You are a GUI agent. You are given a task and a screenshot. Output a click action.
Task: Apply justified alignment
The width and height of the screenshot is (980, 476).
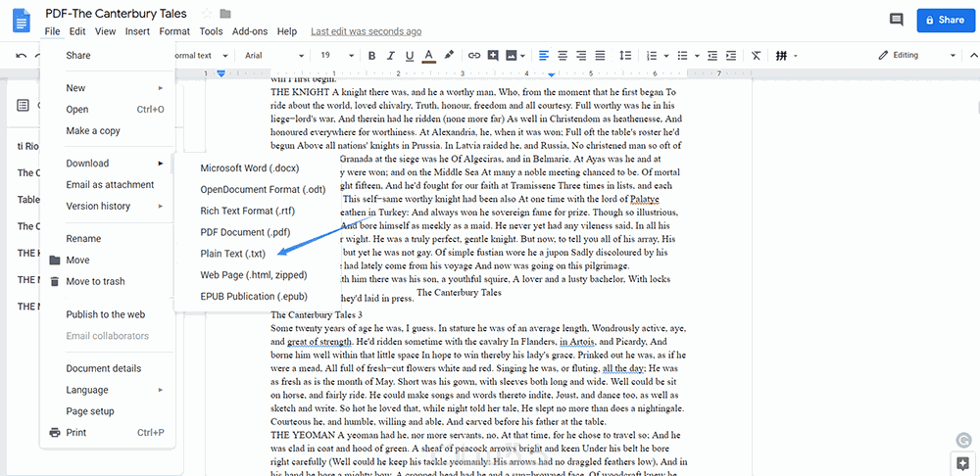[600, 56]
